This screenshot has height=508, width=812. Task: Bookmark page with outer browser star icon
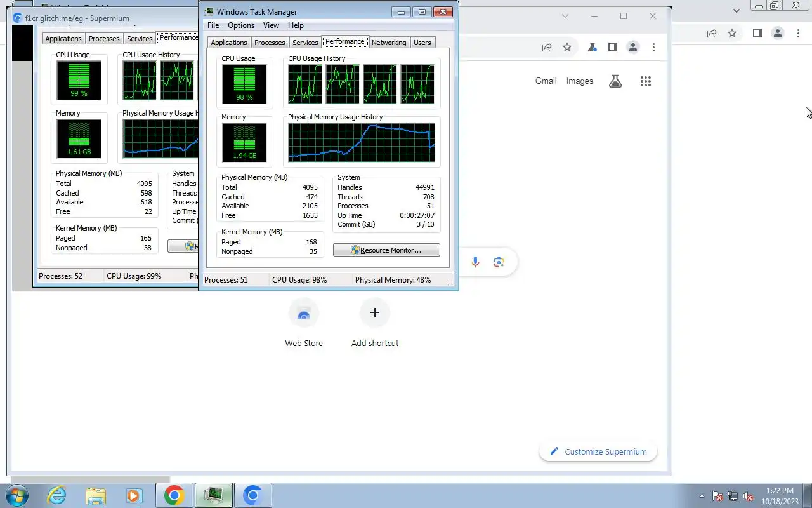coord(732,33)
